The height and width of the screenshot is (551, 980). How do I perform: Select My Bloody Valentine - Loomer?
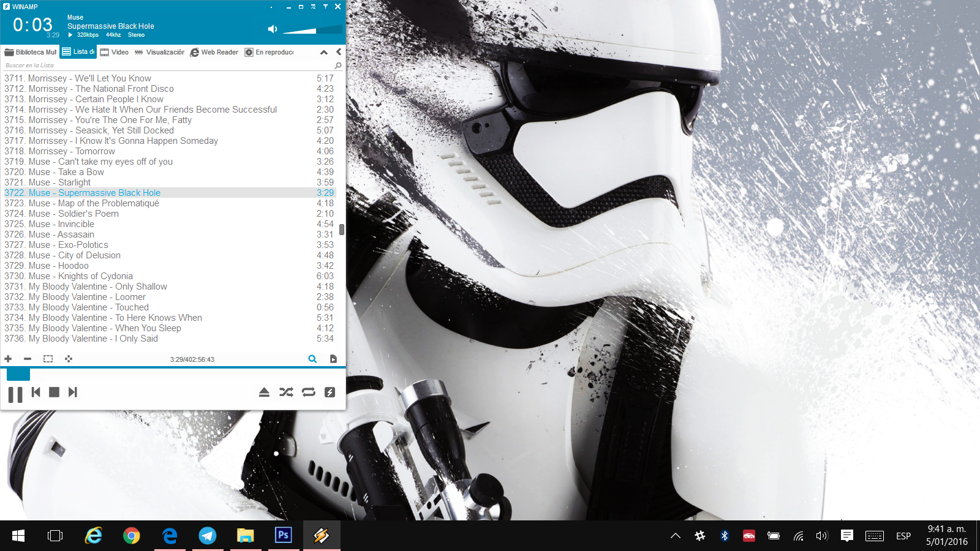coord(169,297)
